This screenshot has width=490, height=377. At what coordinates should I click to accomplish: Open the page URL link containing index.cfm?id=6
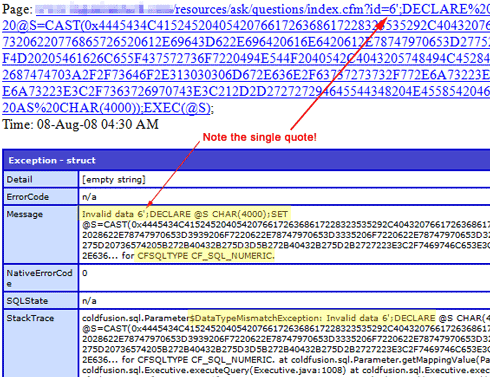[246, 58]
